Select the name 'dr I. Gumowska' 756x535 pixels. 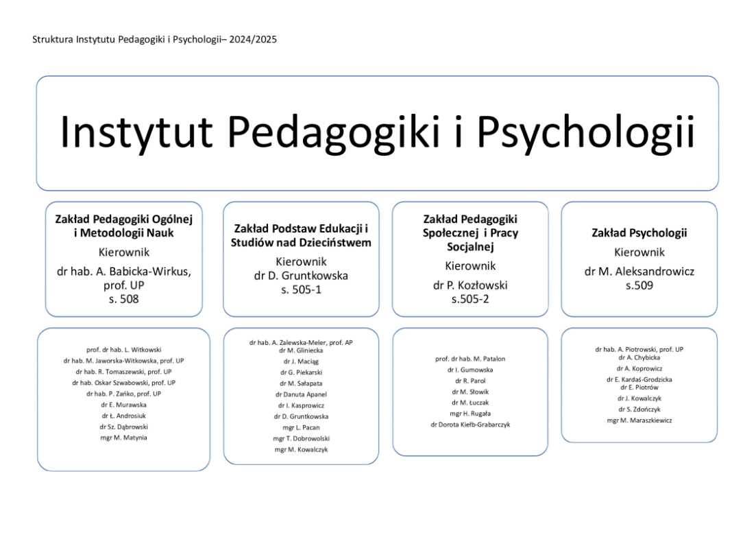[x=470, y=370]
